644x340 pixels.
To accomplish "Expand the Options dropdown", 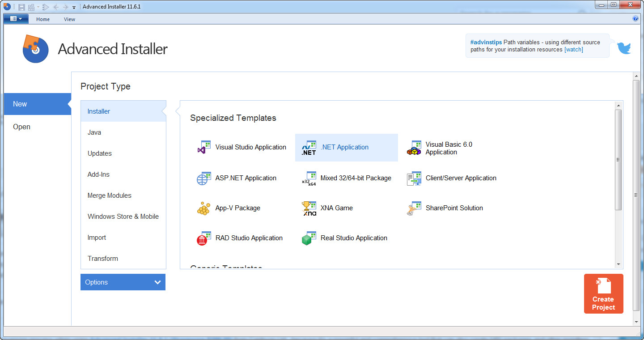I will (x=123, y=282).
